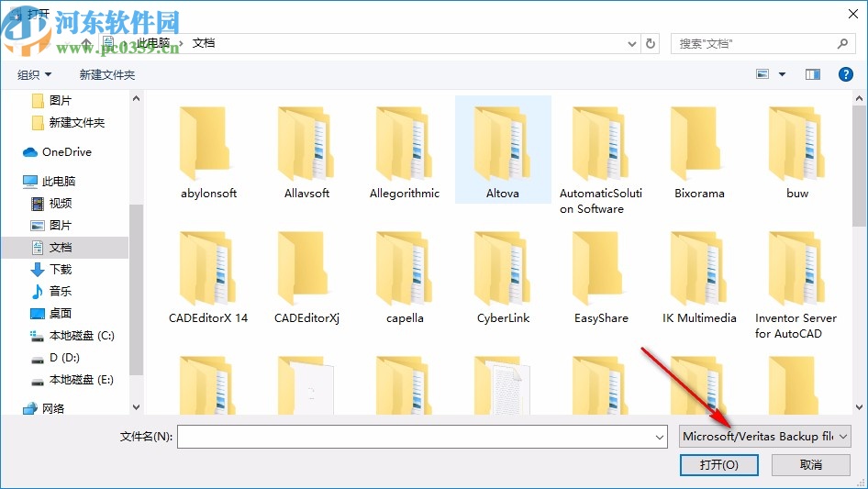This screenshot has height=489, width=868.
Task: Click 文档 in the address path
Action: [x=203, y=43]
